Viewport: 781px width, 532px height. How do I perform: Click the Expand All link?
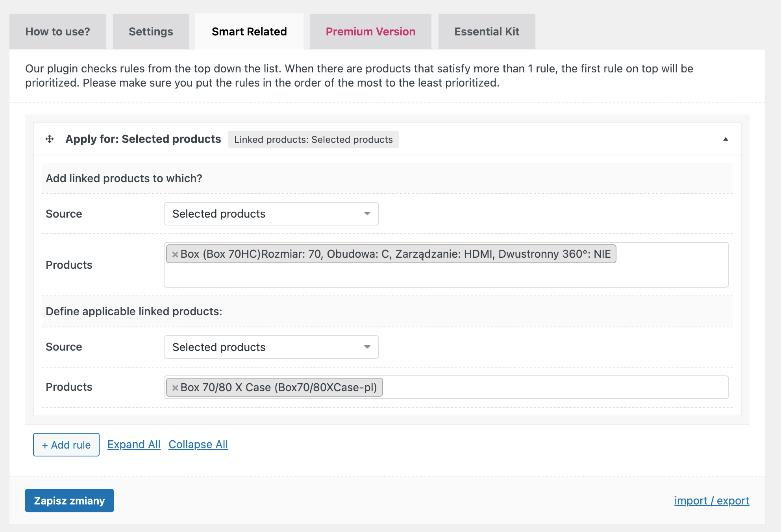(134, 444)
